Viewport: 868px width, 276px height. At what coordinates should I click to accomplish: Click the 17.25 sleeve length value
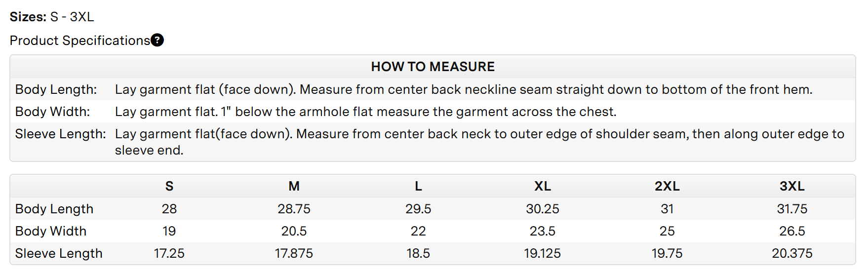coord(169,253)
